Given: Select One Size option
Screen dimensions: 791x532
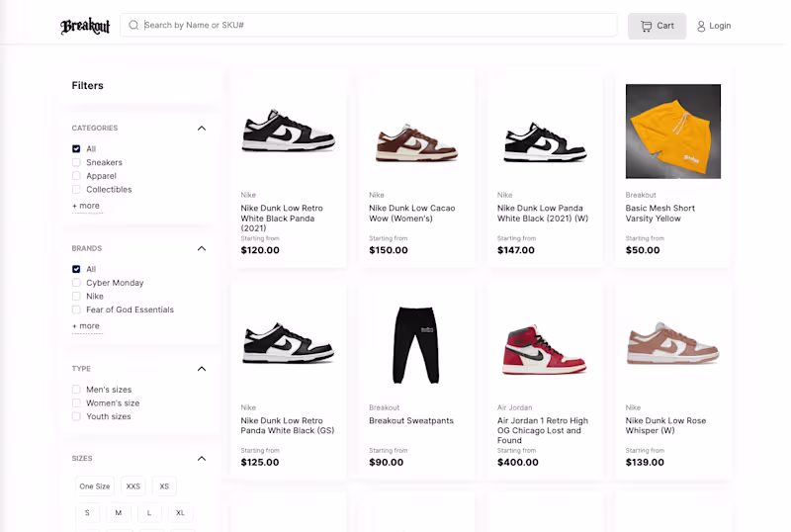Looking at the screenshot, I should 95,487.
